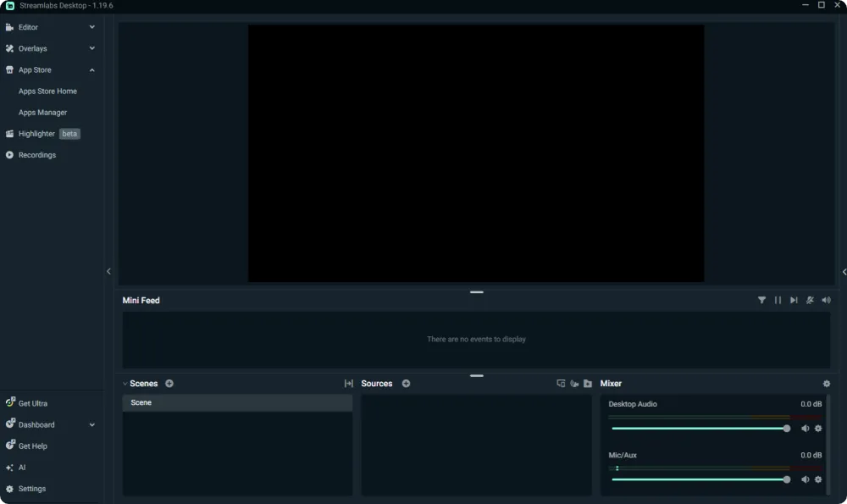Add a new source with the plus icon
The height and width of the screenshot is (504, 847).
click(407, 384)
